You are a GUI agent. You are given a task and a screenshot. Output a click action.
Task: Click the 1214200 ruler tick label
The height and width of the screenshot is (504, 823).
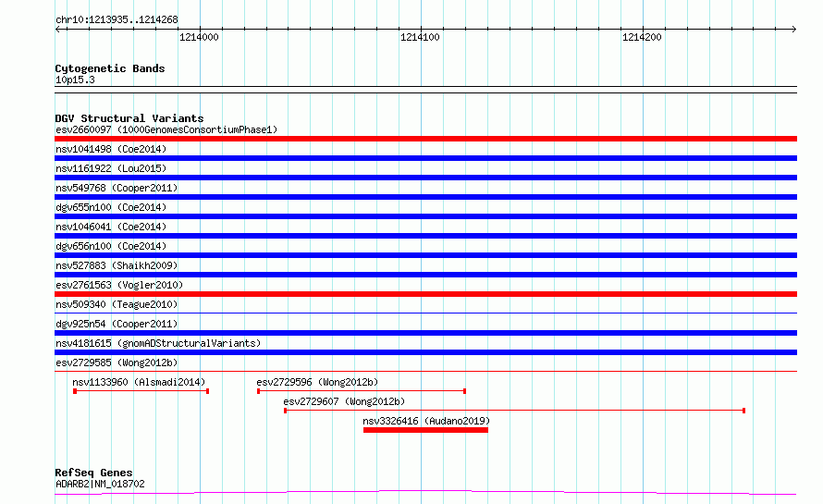click(x=642, y=37)
